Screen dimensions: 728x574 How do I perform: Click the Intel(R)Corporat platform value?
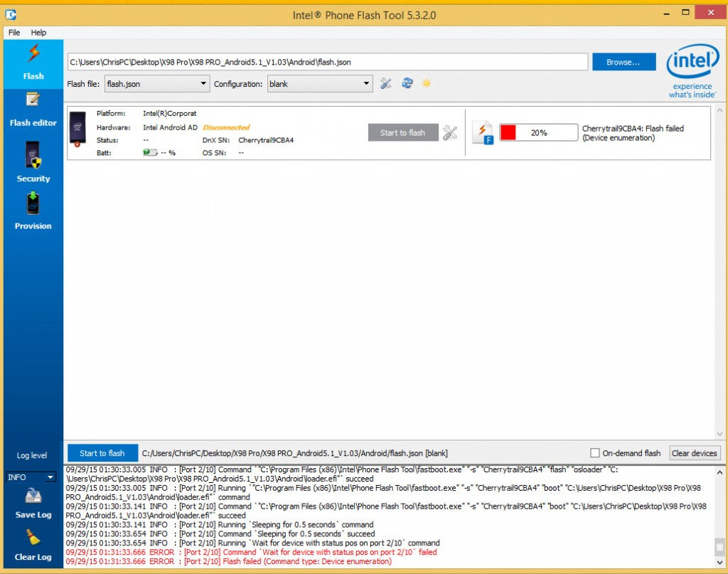pos(169,113)
